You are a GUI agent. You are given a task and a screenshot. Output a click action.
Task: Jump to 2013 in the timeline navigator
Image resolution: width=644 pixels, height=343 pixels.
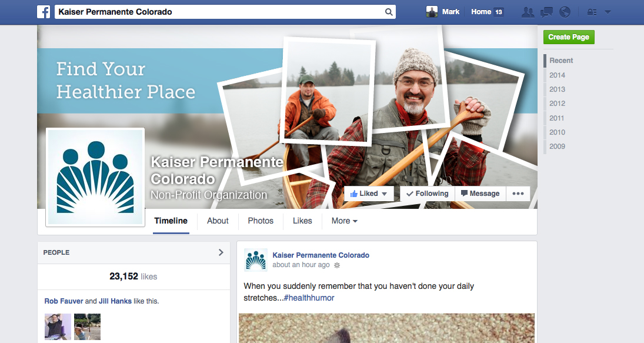558,89
